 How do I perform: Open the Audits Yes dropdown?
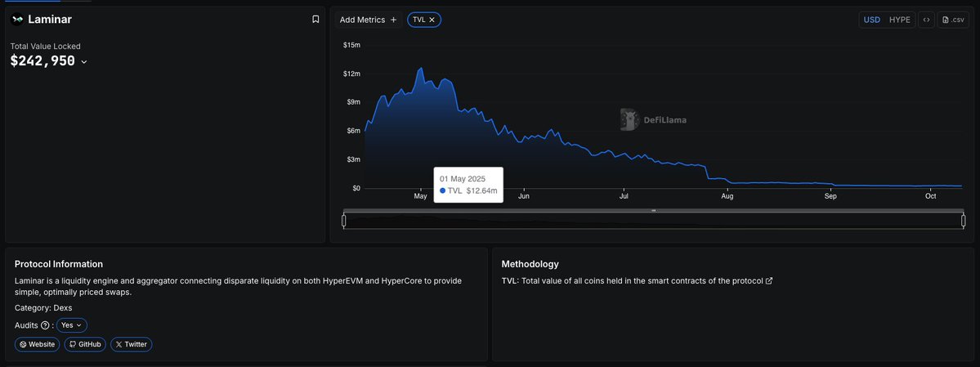72,325
